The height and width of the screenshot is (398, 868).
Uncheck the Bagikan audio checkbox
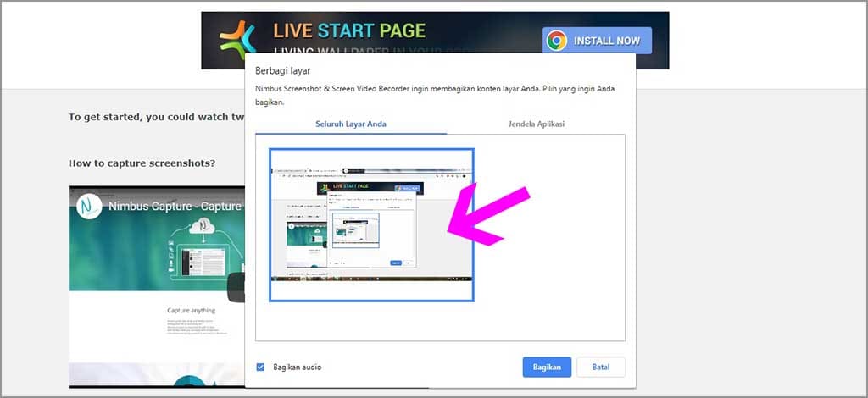pyautogui.click(x=260, y=368)
